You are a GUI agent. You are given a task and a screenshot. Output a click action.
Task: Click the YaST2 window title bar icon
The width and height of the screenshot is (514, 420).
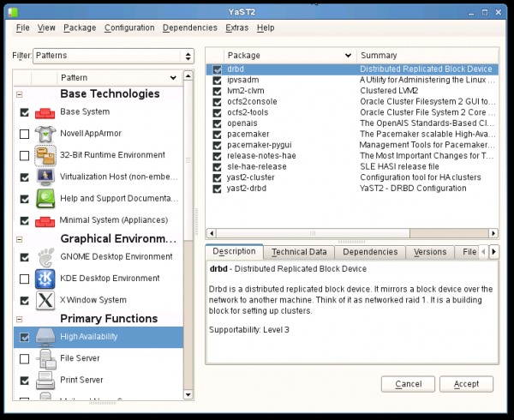tap(13, 13)
